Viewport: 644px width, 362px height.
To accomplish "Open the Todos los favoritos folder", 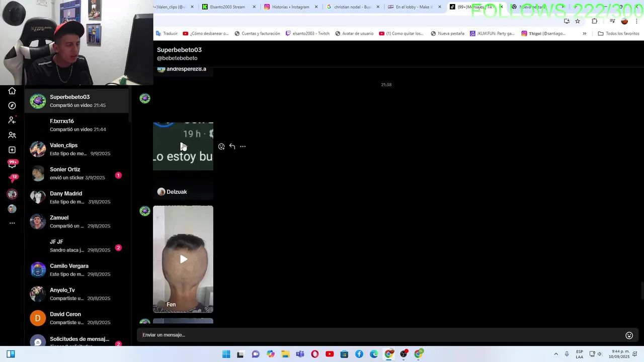I will click(618, 34).
